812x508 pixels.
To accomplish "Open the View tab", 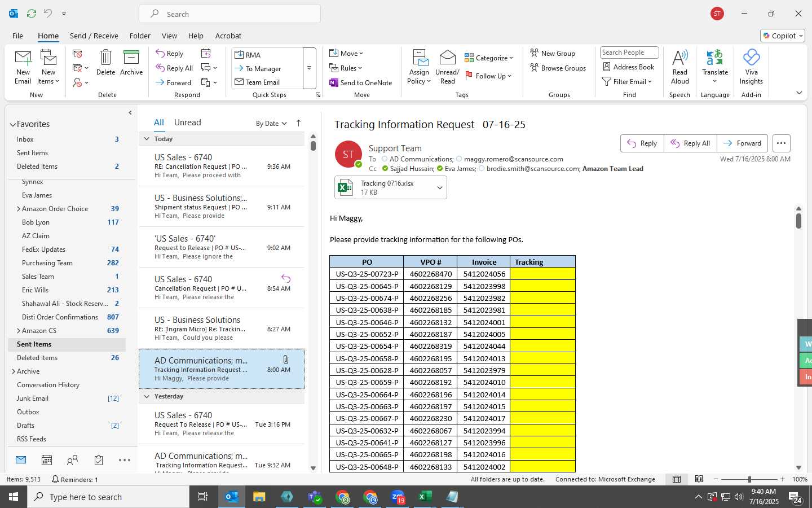I will point(169,36).
